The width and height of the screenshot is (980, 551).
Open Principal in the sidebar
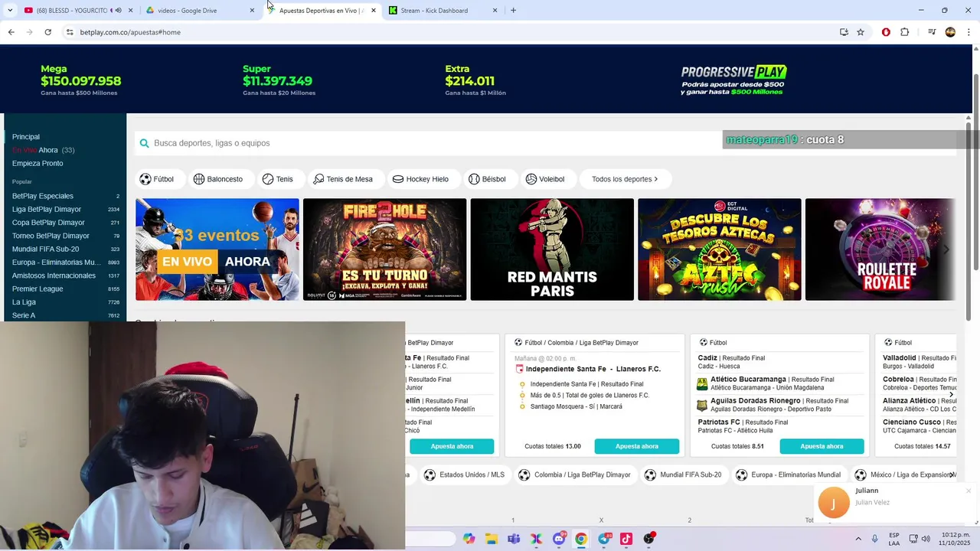[x=26, y=137]
